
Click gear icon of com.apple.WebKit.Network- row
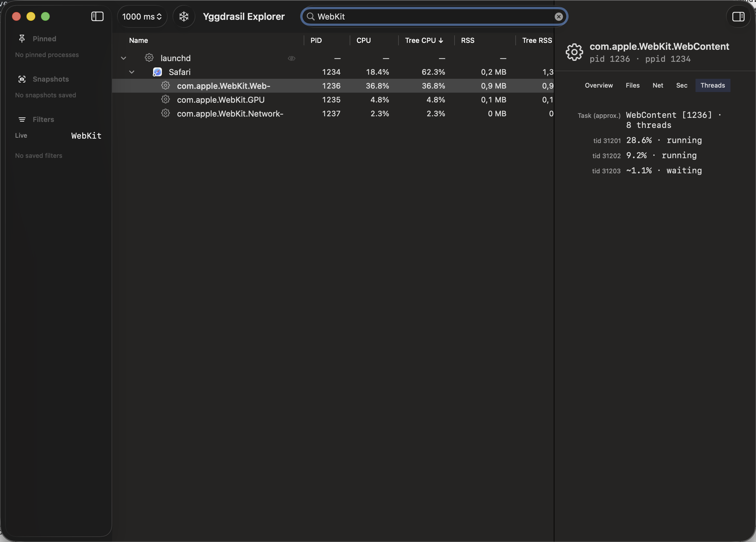(x=165, y=113)
